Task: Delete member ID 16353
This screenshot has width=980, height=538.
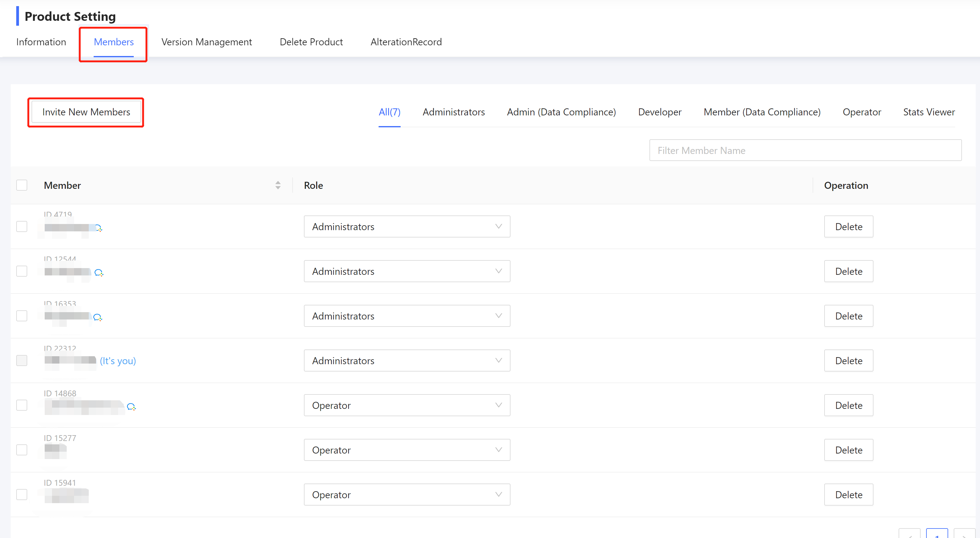Action: (848, 316)
